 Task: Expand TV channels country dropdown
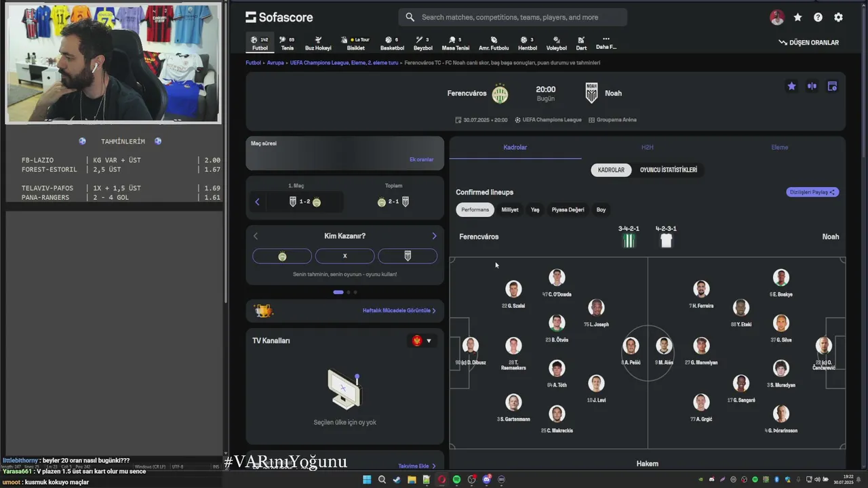click(x=422, y=341)
